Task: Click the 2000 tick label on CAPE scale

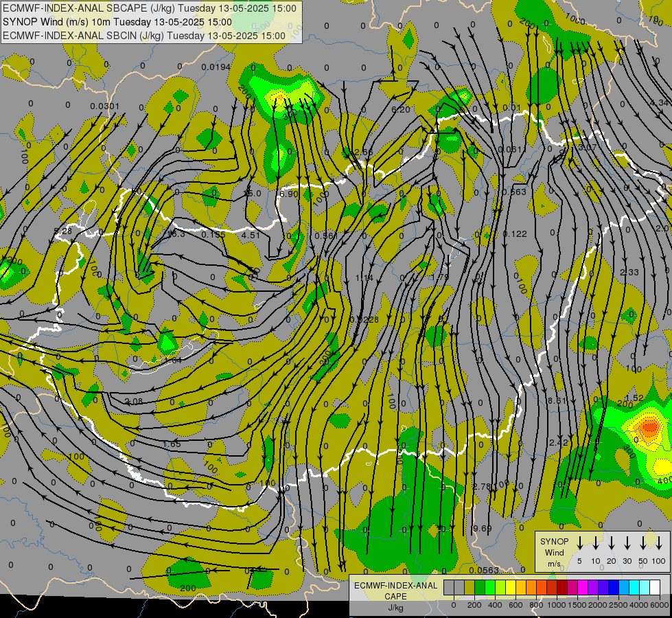Action: (598, 605)
